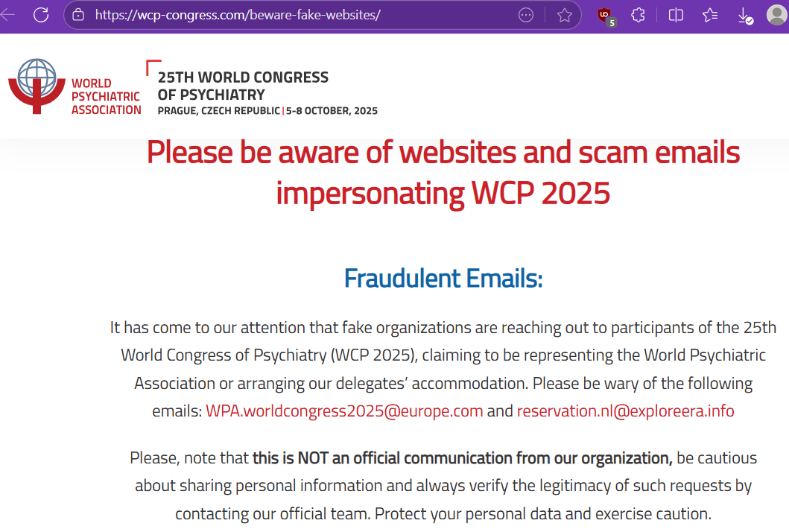Click the red scam warning headline
Screen dimensions: 789x532
click(x=443, y=173)
